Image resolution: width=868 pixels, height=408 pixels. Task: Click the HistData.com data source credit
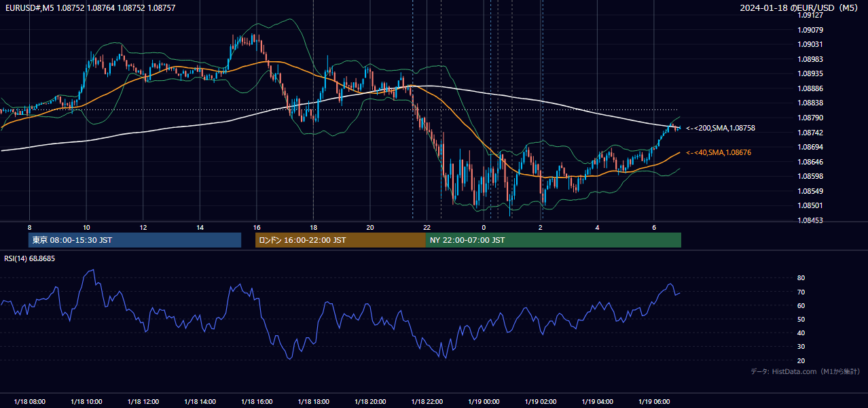pos(805,371)
